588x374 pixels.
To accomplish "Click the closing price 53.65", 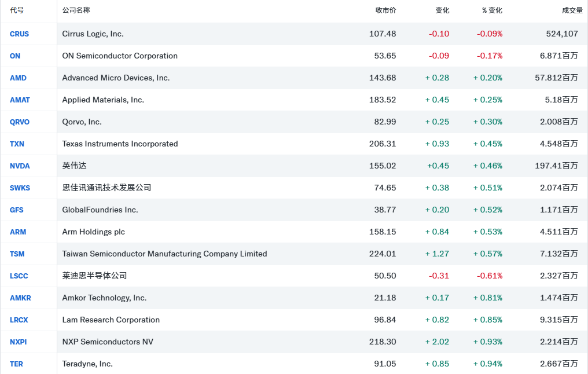I will point(385,56).
